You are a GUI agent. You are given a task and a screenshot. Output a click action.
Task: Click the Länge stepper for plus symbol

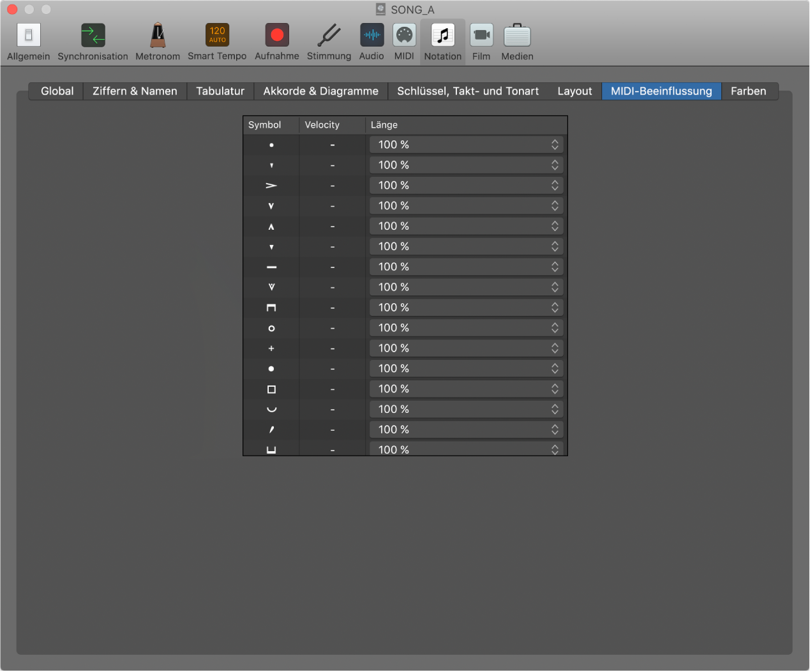coord(555,348)
